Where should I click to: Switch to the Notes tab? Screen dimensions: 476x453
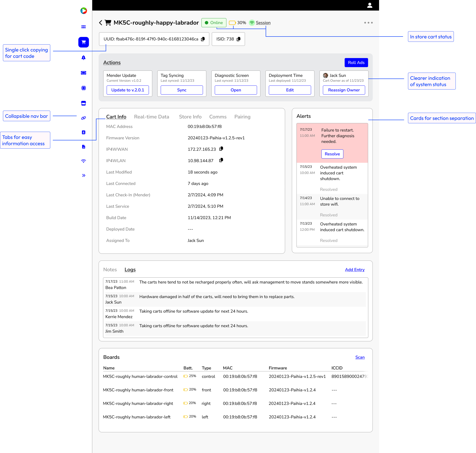(x=110, y=270)
